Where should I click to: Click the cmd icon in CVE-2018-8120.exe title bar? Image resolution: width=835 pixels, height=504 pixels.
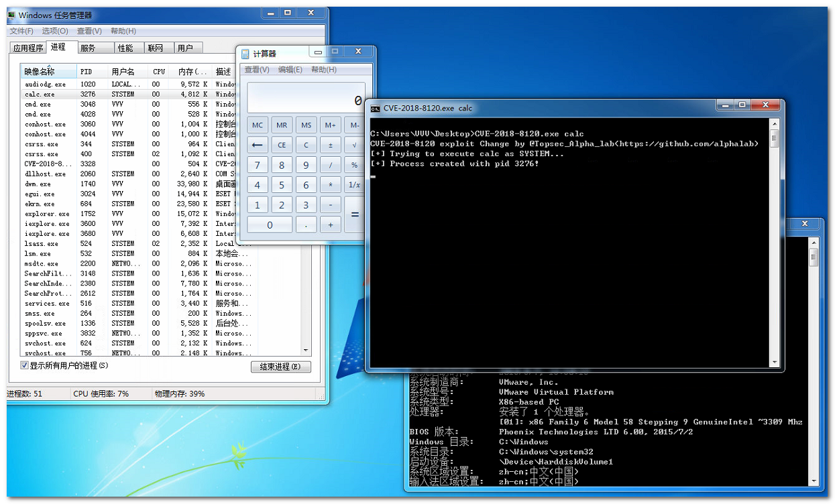376,108
